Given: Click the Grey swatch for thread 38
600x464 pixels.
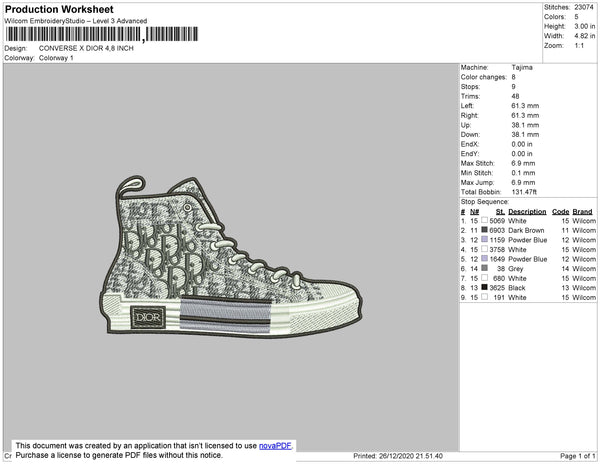Looking at the screenshot, I should (x=484, y=268).
